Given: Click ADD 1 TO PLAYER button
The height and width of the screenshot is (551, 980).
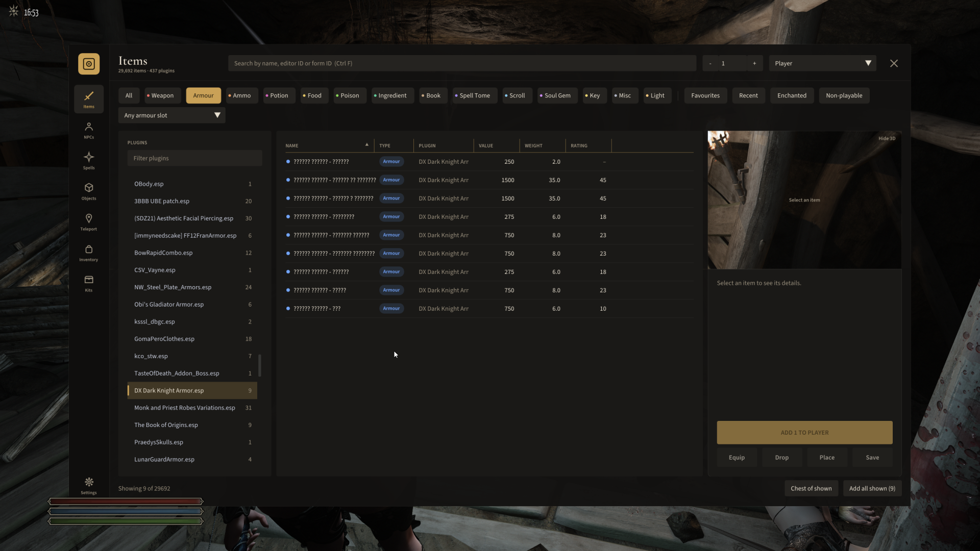Looking at the screenshot, I should coord(804,433).
